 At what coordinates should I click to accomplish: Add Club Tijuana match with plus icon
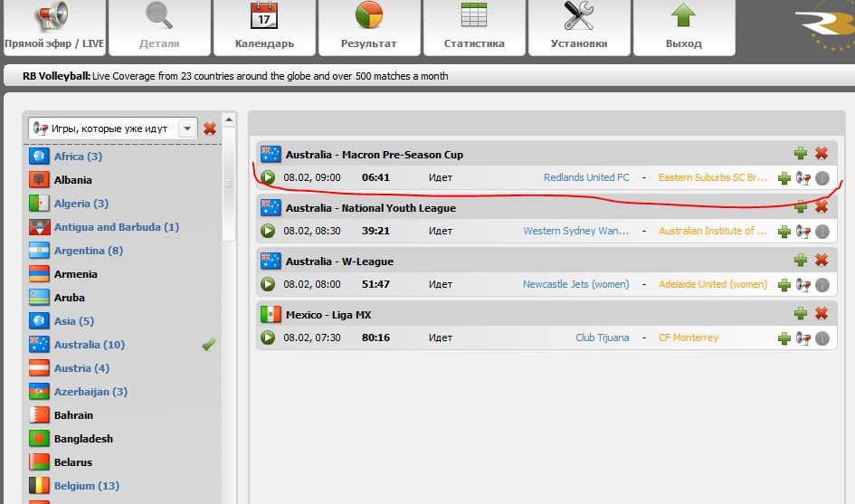[x=784, y=338]
